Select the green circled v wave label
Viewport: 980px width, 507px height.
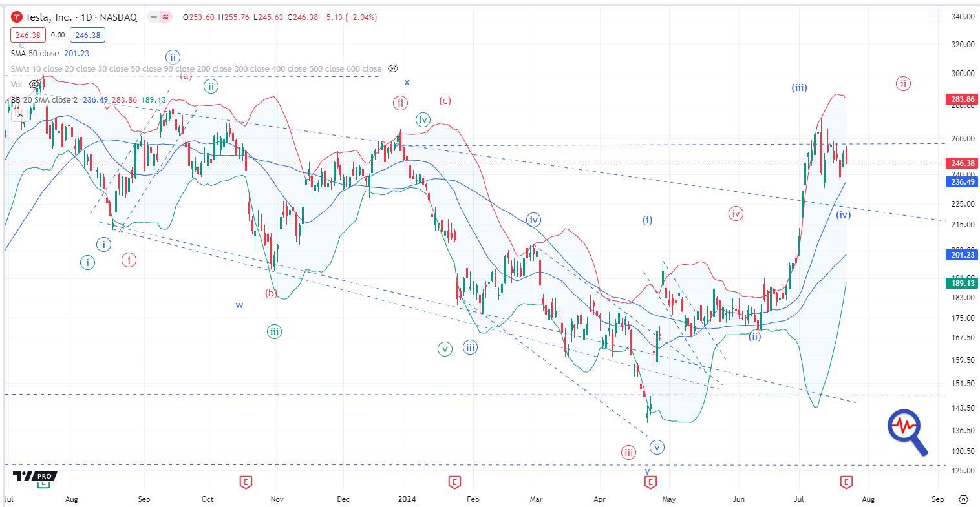(445, 349)
